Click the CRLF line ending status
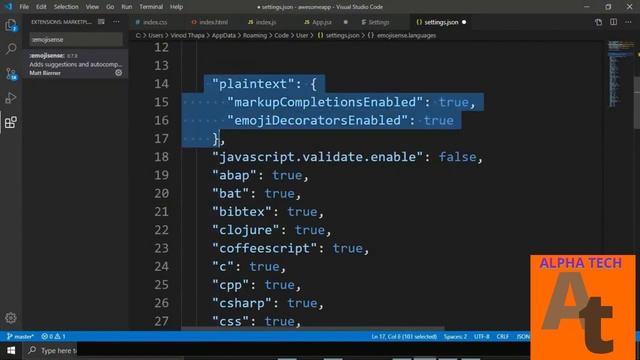 tap(502, 337)
